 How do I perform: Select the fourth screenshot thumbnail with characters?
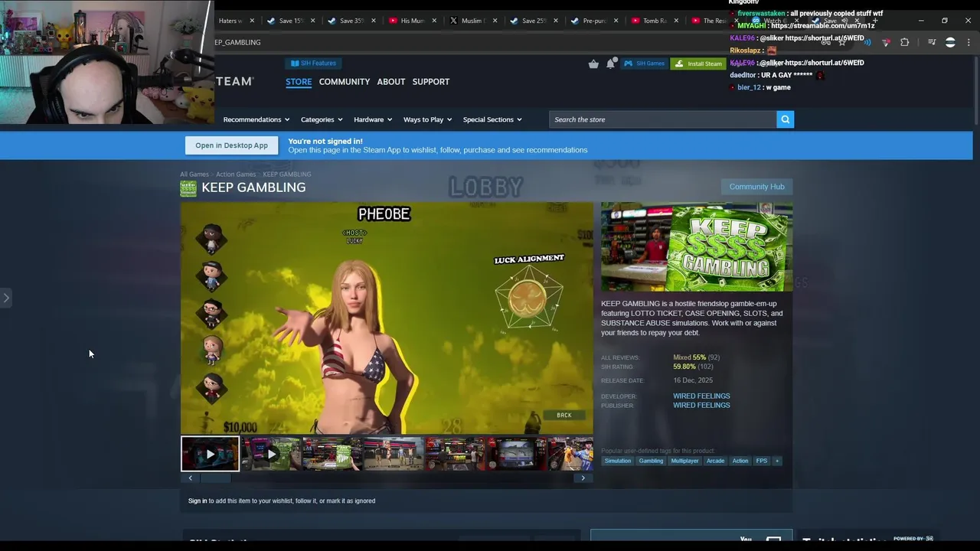[394, 454]
